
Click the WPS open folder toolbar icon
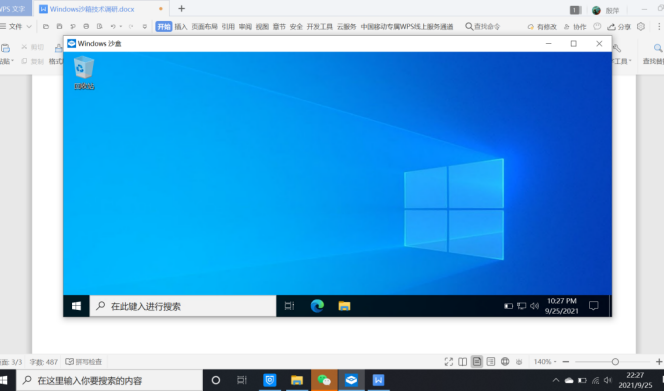pos(46,26)
